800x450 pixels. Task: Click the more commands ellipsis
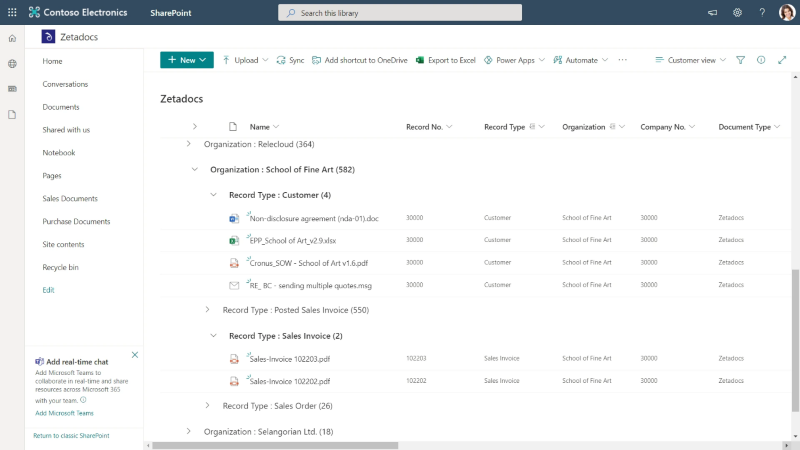(622, 60)
